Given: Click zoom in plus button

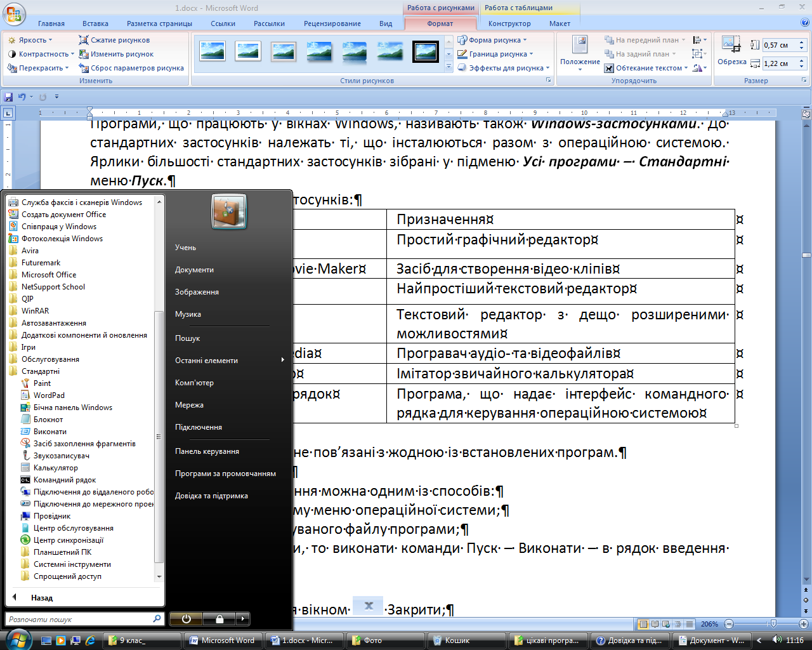Looking at the screenshot, I should point(803,624).
